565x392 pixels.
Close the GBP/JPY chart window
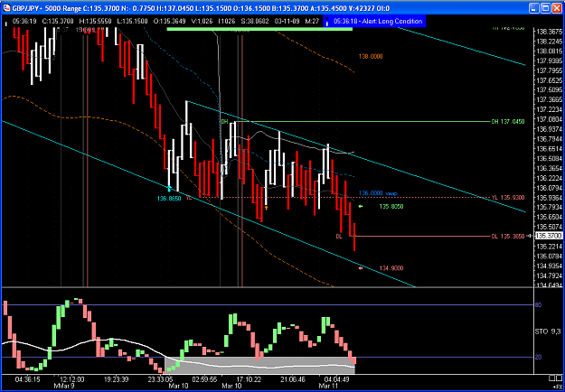556,7
